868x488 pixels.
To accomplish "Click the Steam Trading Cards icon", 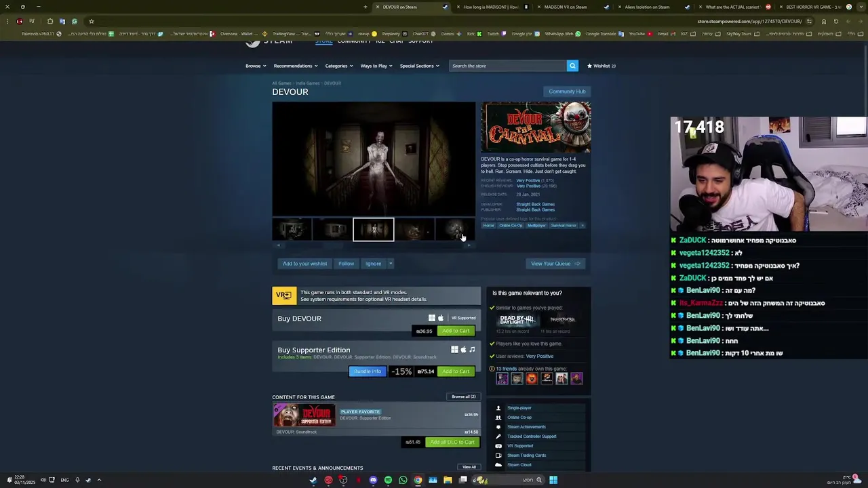I will (498, 455).
